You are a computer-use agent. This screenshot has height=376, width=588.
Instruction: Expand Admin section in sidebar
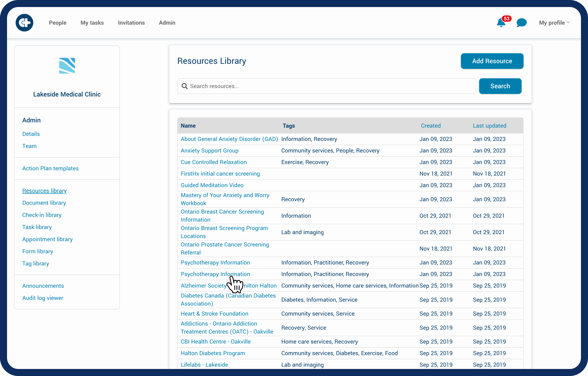pos(31,120)
